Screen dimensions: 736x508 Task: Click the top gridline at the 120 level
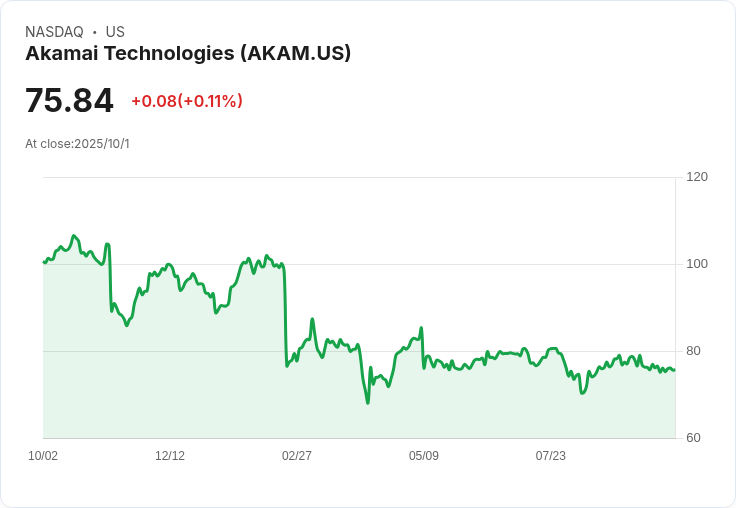click(x=360, y=178)
